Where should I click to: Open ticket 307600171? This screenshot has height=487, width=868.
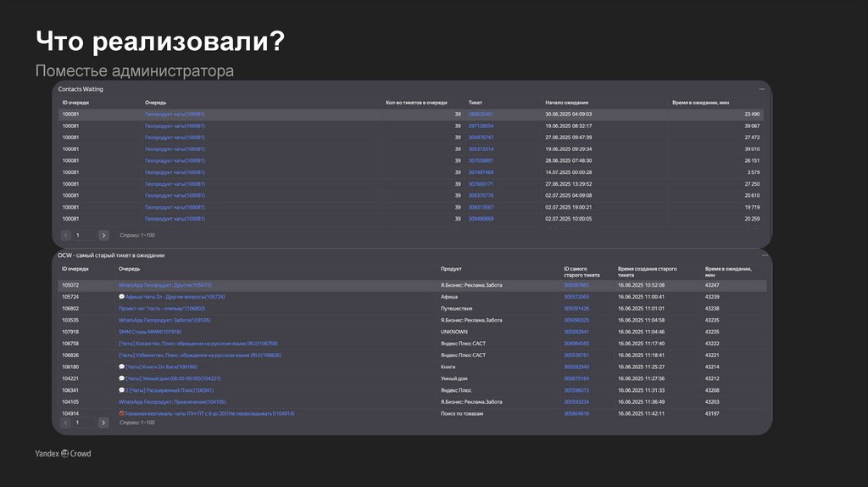(x=481, y=184)
